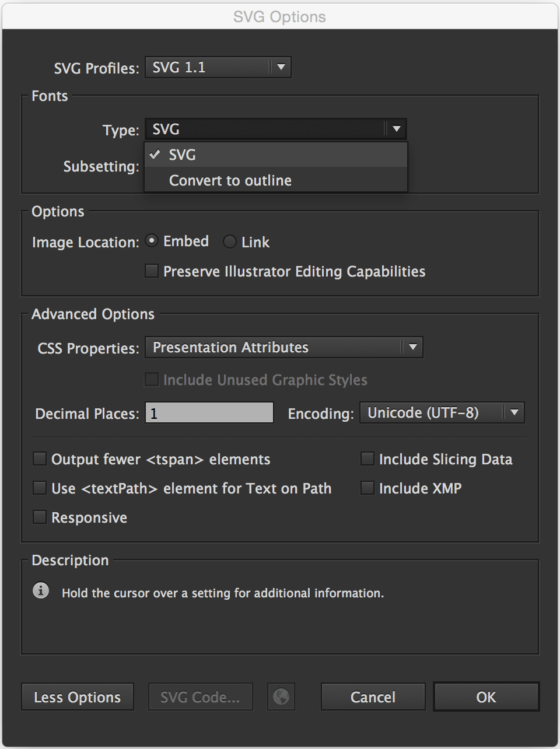Enable the Responsive checkbox

(x=40, y=517)
